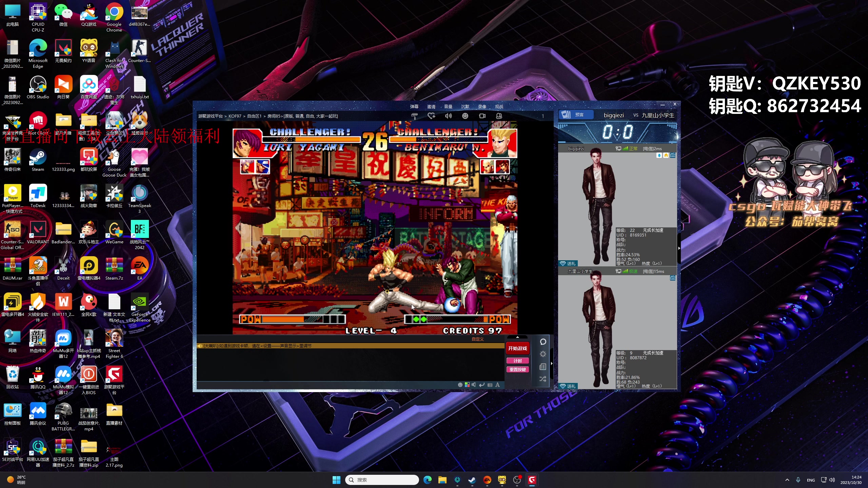Click the 预言 prediction button
Screen dimensions: 868x488
576,115
